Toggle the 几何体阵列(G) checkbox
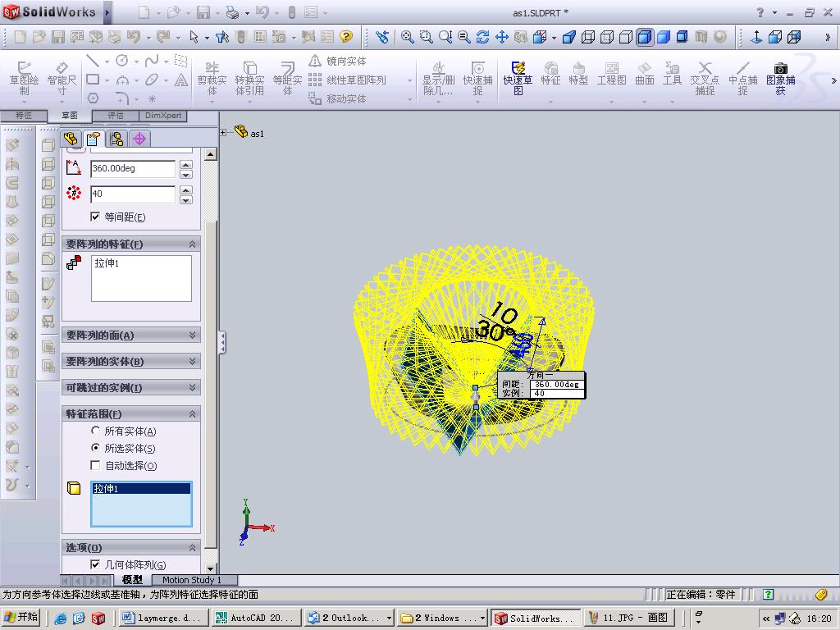This screenshot has height=630, width=840. pos(95,564)
